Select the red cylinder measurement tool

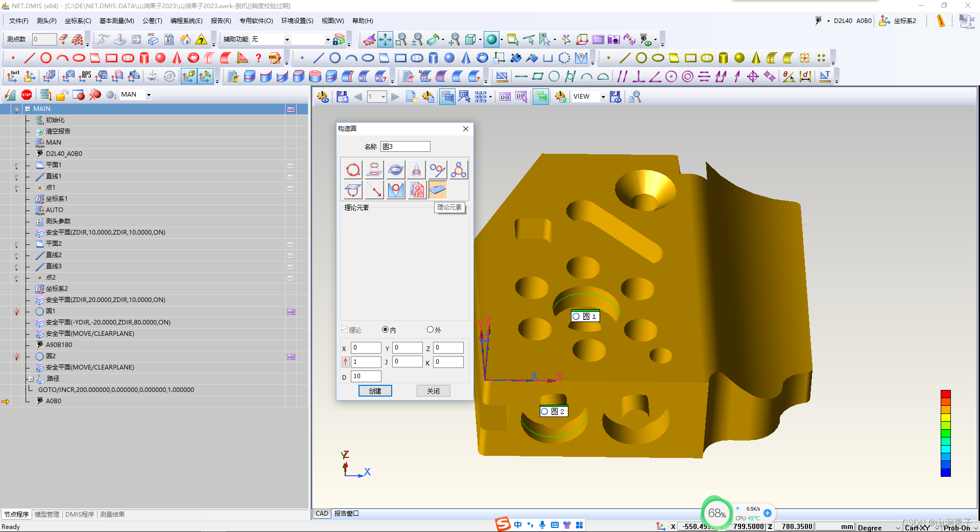click(x=144, y=58)
